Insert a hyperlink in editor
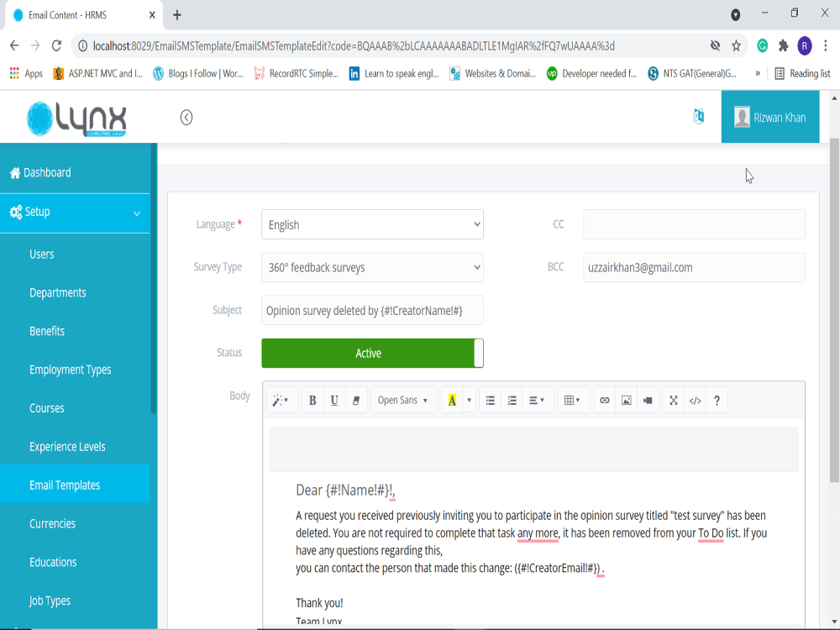 pos(604,400)
